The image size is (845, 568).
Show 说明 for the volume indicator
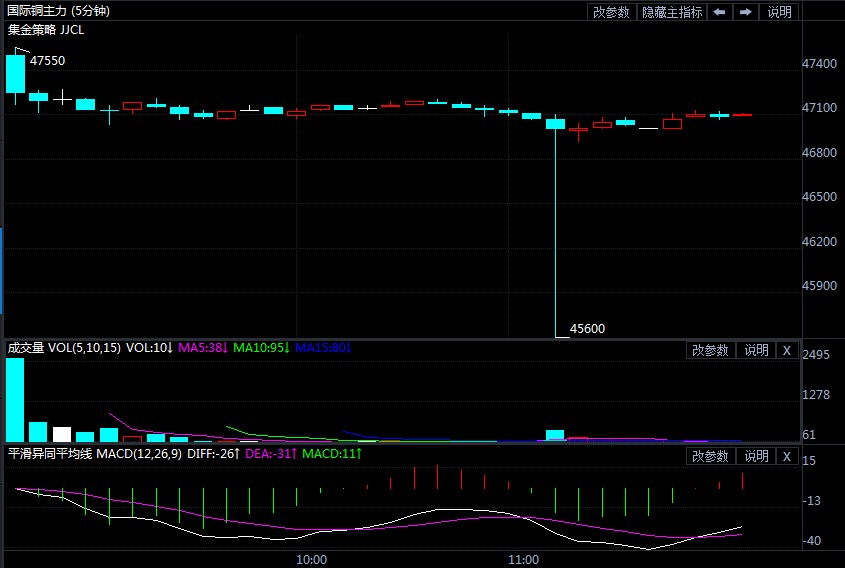pyautogui.click(x=756, y=350)
